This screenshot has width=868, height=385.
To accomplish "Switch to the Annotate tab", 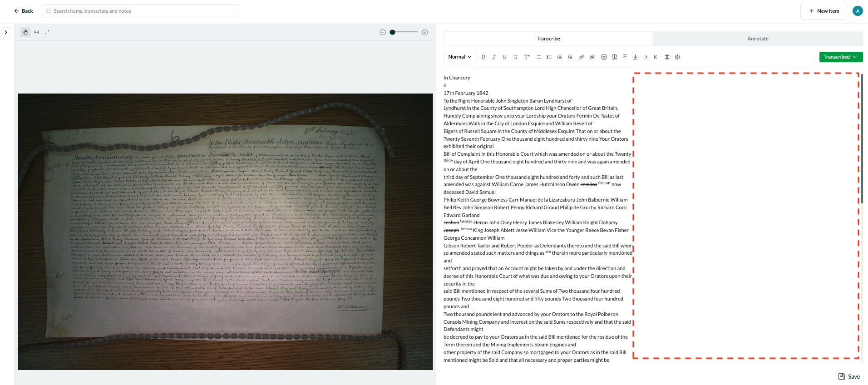I will [x=758, y=39].
